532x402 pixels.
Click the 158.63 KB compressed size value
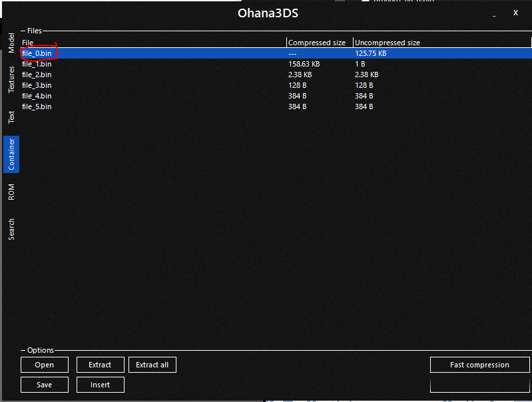(304, 64)
